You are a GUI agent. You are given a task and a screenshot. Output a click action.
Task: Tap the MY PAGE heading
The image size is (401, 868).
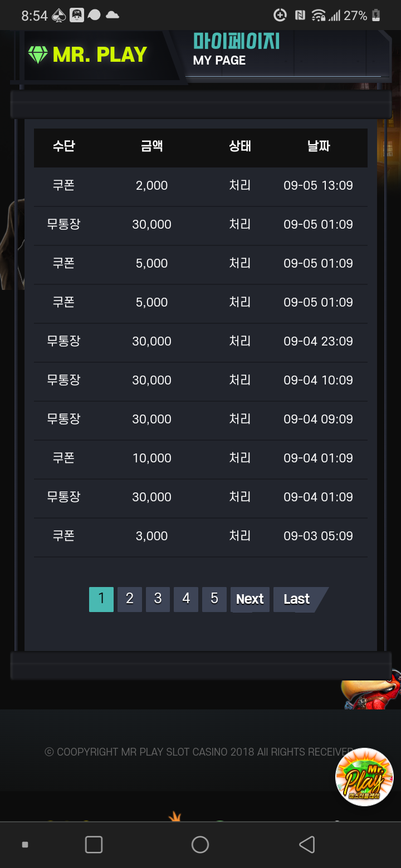[219, 60]
